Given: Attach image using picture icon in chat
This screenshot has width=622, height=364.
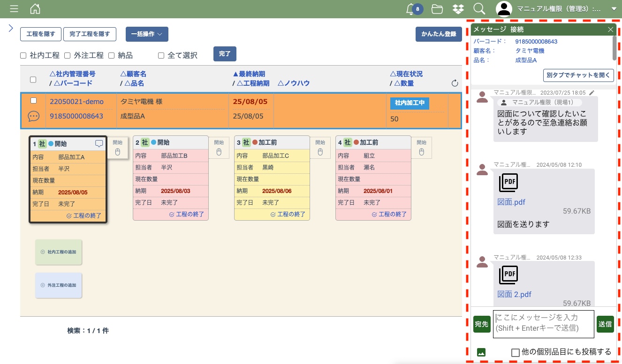Looking at the screenshot, I should (481, 352).
